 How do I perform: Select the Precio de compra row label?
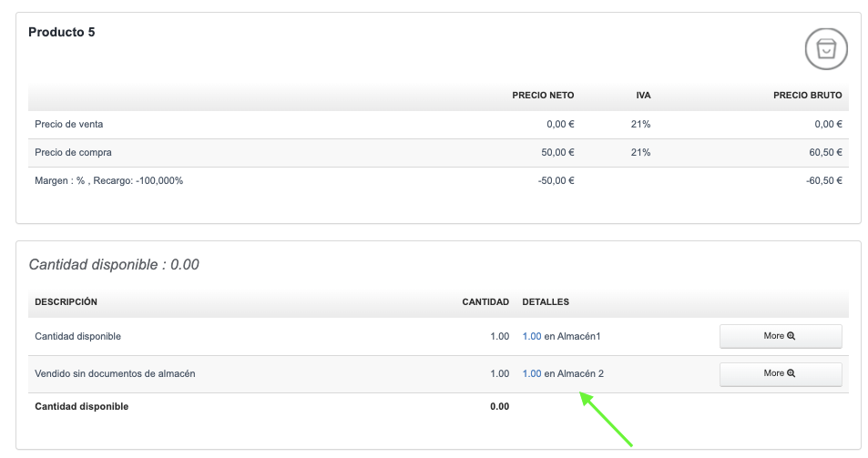coord(78,153)
